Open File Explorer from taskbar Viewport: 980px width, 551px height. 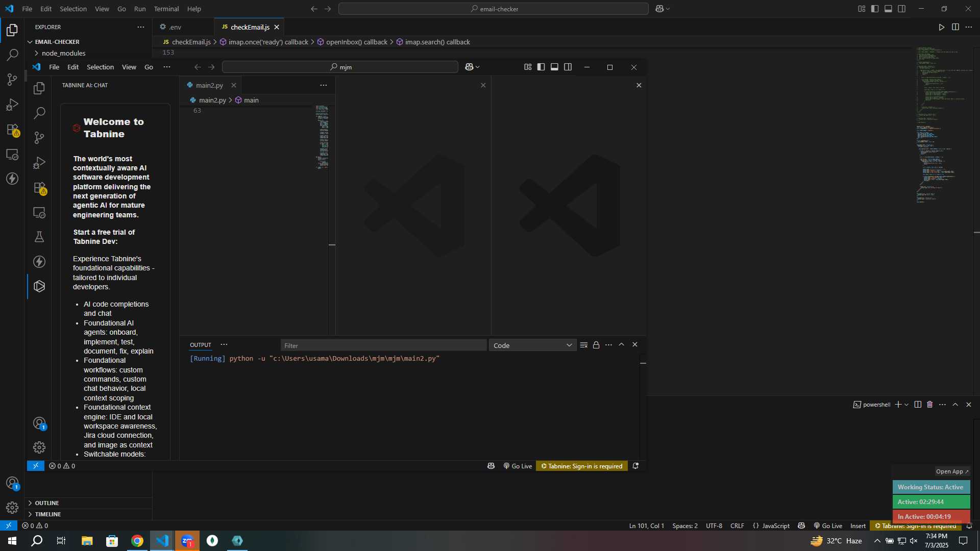coord(87,541)
